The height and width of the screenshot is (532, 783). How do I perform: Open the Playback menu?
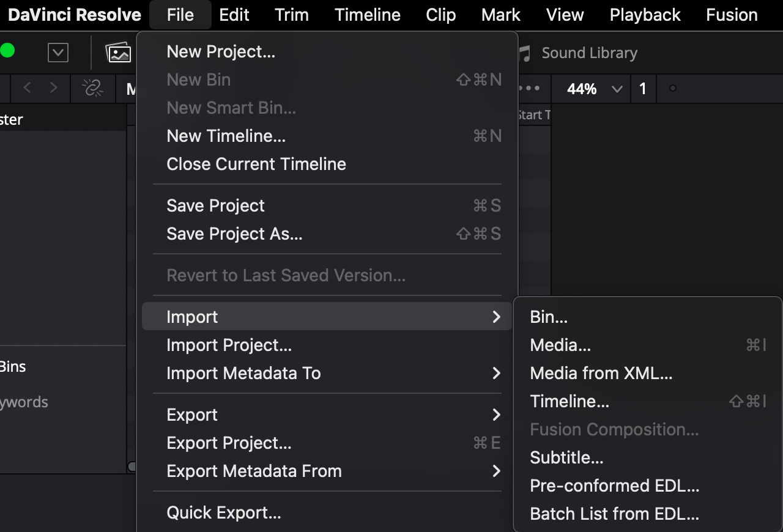tap(645, 15)
